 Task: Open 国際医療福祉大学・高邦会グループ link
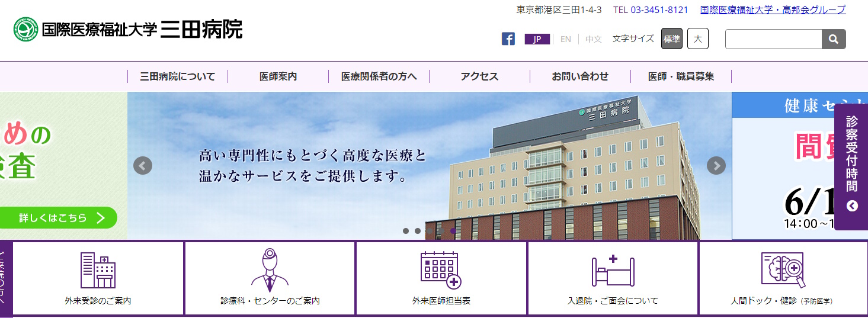(773, 9)
